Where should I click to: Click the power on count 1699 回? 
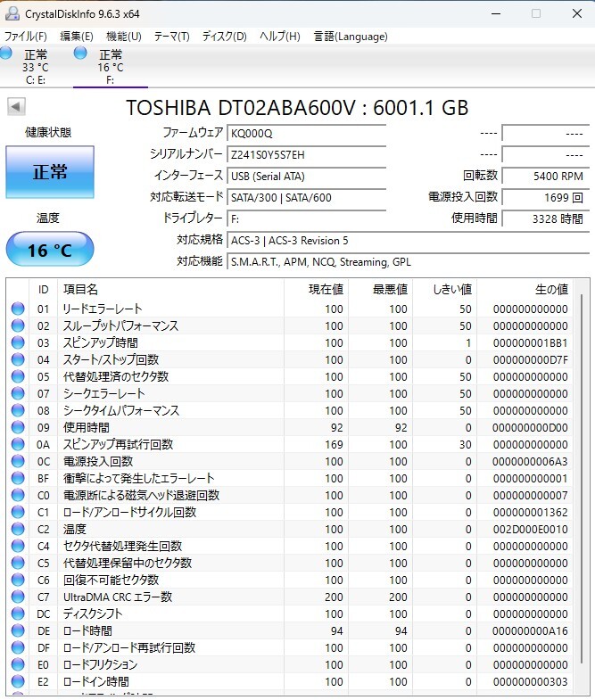(545, 197)
